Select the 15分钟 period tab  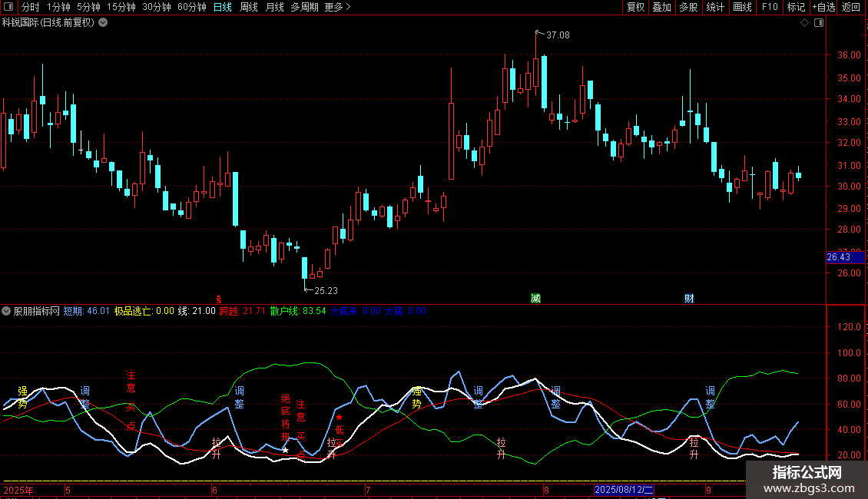pos(121,7)
